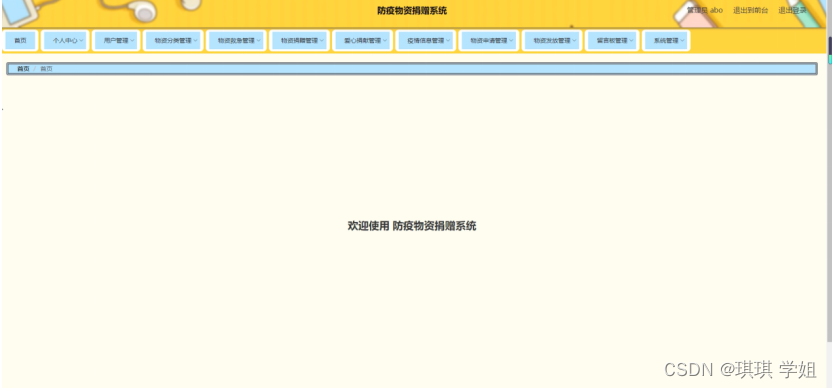Open the 疫情信息管理 dropdown menu
832x388 pixels.
point(426,40)
